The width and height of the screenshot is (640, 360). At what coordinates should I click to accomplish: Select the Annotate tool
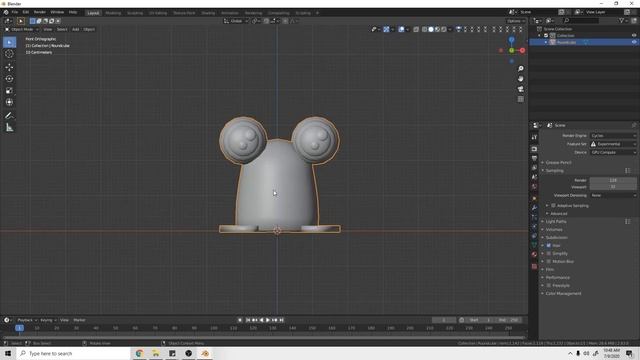[x=9, y=116]
